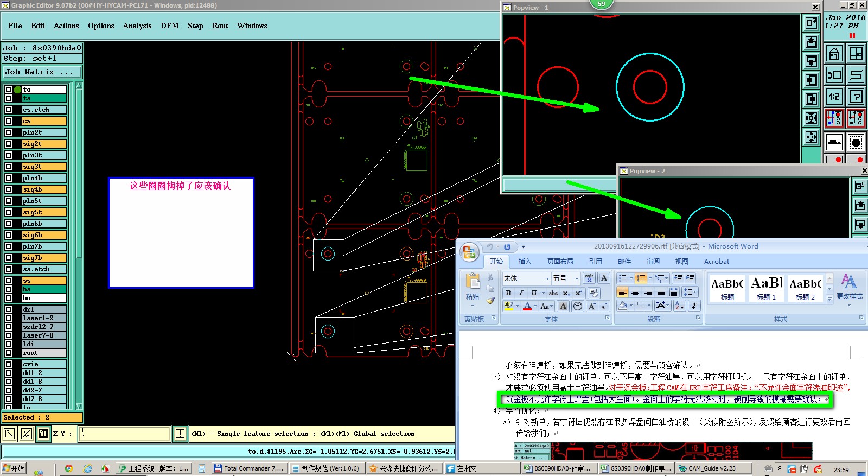Image resolution: width=868 pixels, height=476 pixels.
Task: Open Total Commander from the taskbar
Action: [248, 468]
